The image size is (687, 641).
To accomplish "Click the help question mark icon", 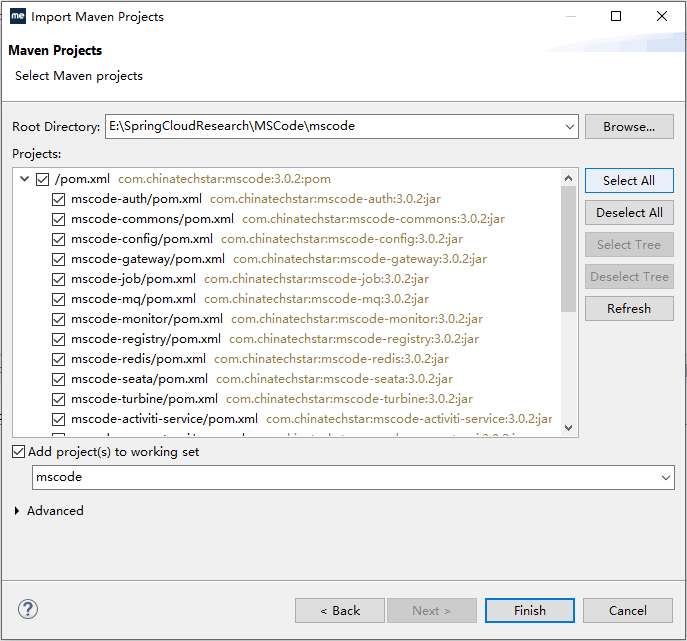I will [28, 609].
